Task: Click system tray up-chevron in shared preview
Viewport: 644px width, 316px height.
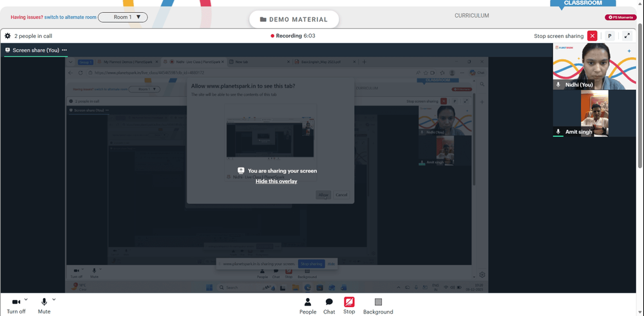Action: (399, 287)
